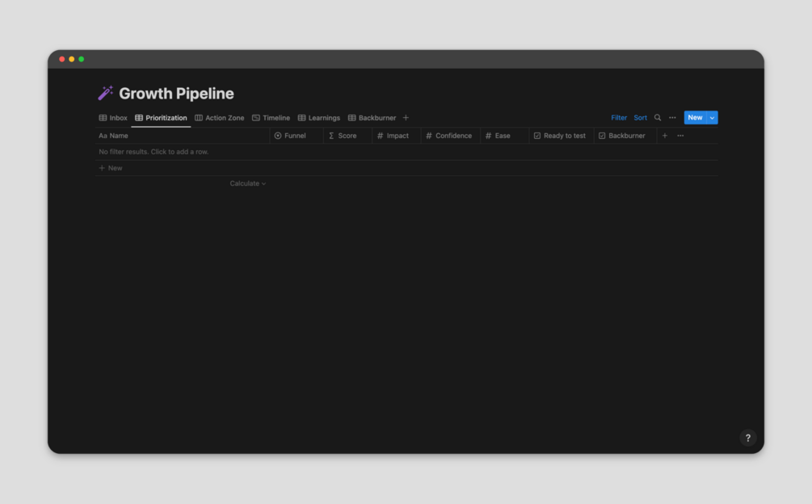Open the column header more options
The height and width of the screenshot is (504, 812).
pos(680,136)
